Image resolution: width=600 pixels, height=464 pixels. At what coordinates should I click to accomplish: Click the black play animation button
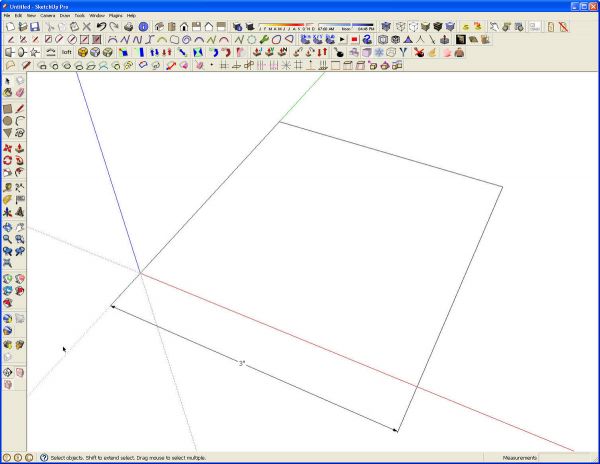pos(342,39)
